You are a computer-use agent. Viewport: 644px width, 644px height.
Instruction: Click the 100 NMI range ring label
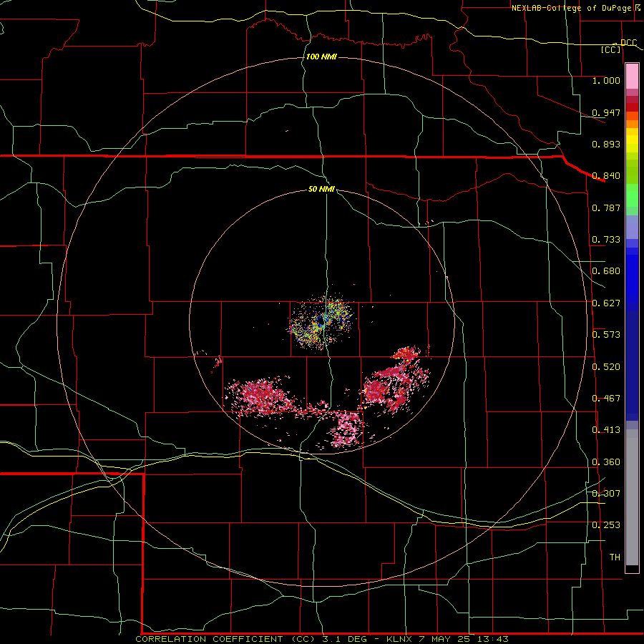[x=321, y=57]
